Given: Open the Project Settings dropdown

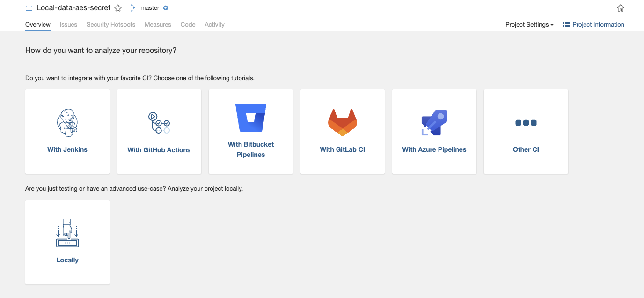Looking at the screenshot, I should (529, 25).
